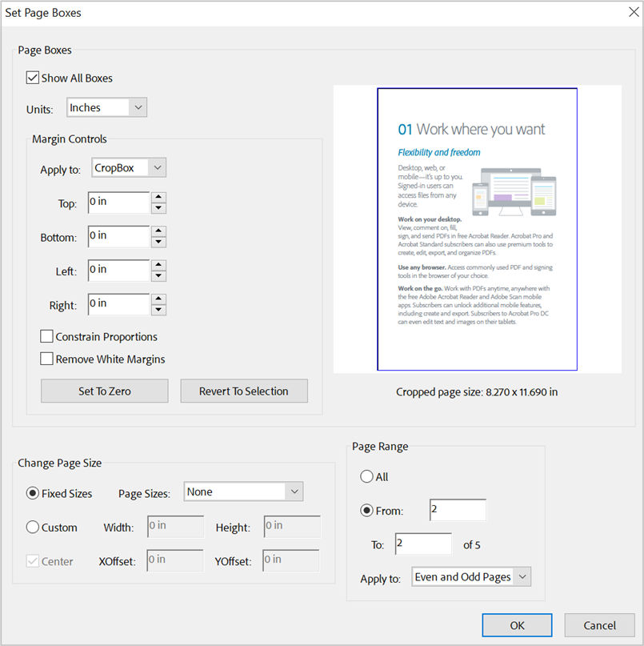Screen dimensions: 644x646
Task: Click the Revert To Selection button
Action: click(244, 391)
